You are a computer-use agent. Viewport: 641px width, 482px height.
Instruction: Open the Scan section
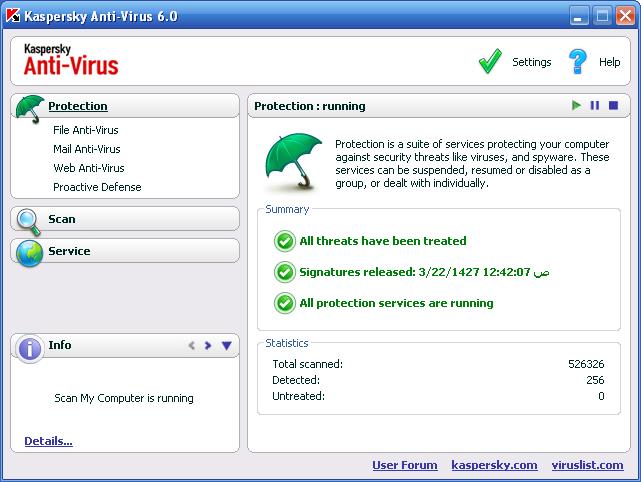62,219
